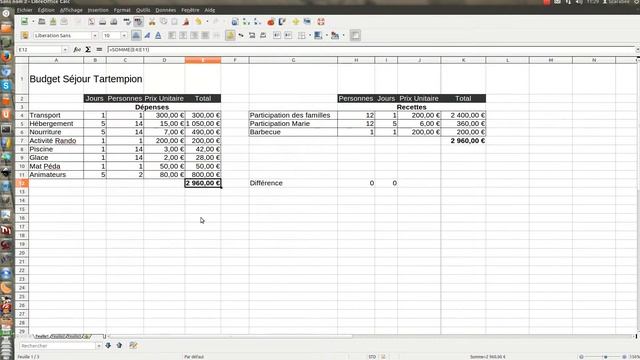Align cell contents left
The image size is (640, 360).
172,36
